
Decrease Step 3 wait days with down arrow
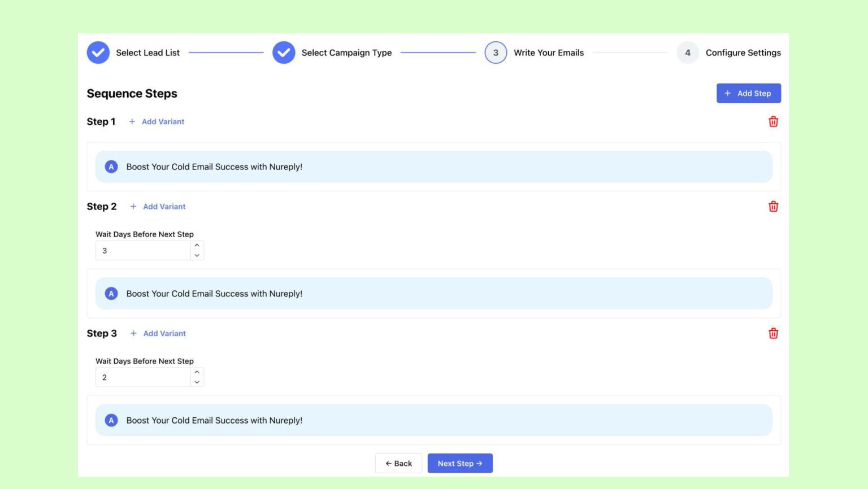[197, 382]
